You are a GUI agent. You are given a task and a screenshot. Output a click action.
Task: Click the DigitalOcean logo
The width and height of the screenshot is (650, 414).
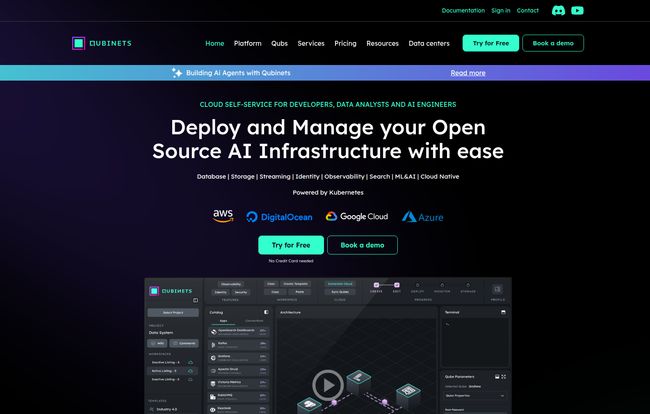(279, 217)
